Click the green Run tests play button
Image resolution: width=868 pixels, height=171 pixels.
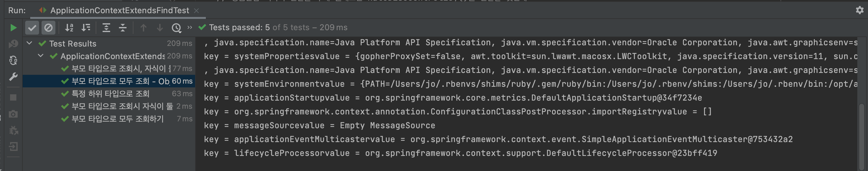pyautogui.click(x=13, y=28)
